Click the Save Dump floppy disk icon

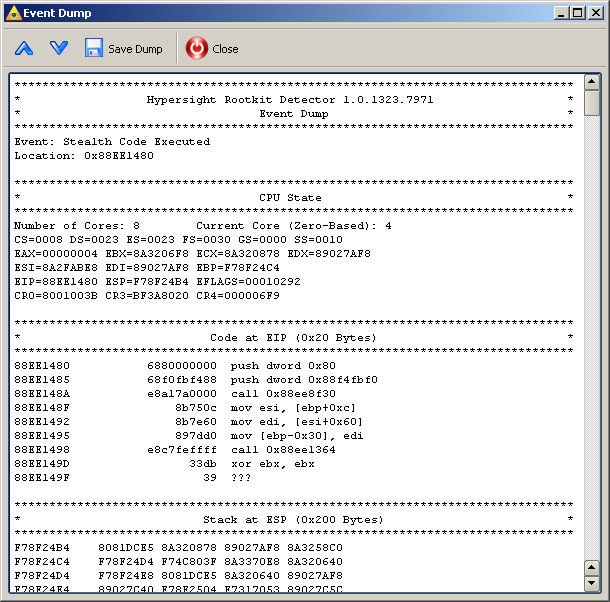click(94, 48)
